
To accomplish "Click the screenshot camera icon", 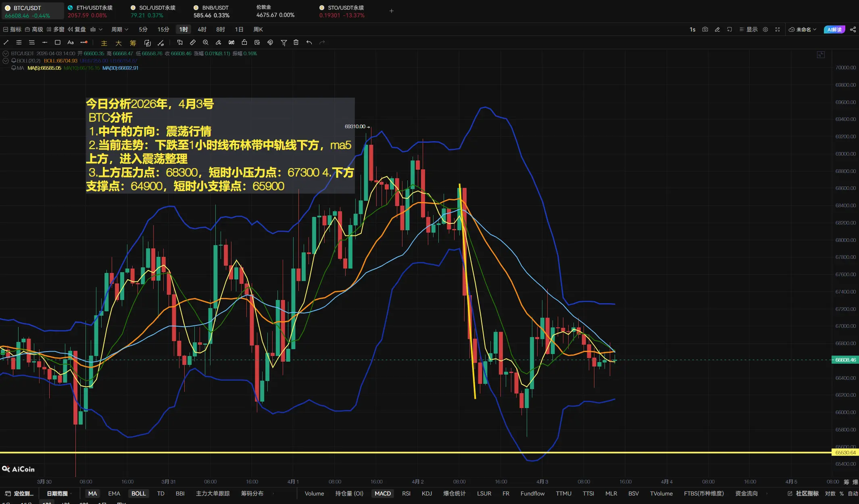I will point(705,29).
